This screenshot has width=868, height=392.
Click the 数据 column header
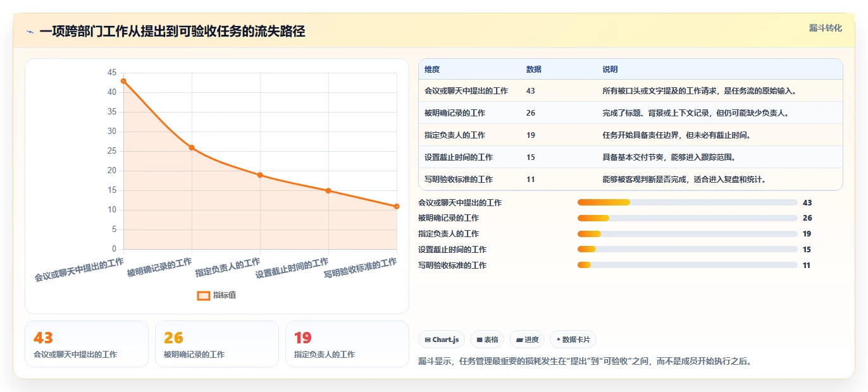pyautogui.click(x=534, y=70)
